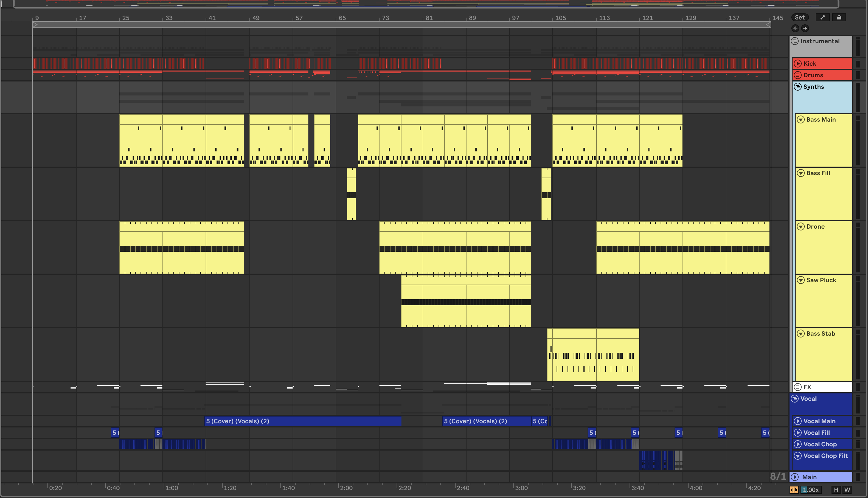The height and width of the screenshot is (498, 868).
Task: Select first Vocal Fill clip near bar 24
Action: point(115,433)
